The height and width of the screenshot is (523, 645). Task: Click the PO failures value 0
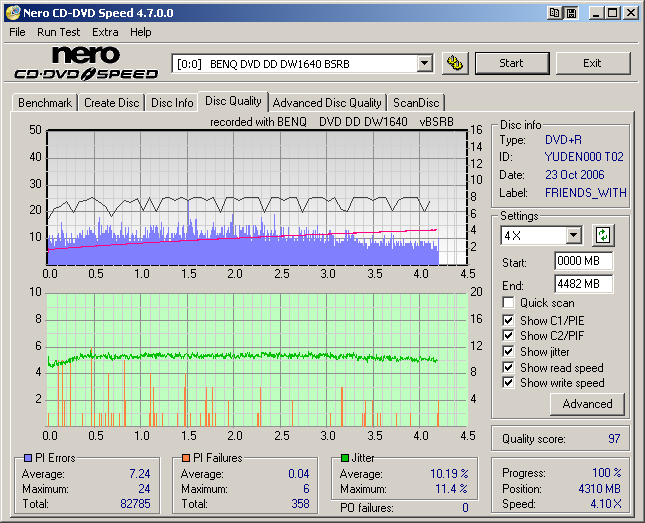(x=465, y=508)
